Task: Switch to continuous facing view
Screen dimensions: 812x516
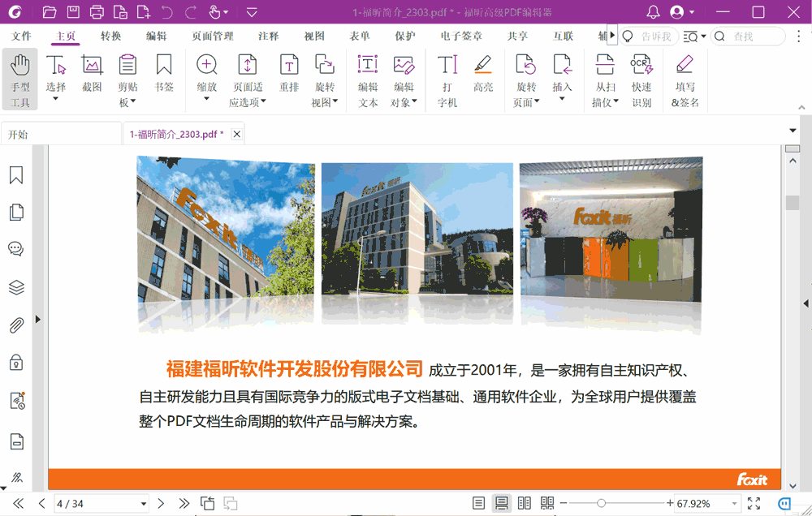Action: tap(546, 503)
